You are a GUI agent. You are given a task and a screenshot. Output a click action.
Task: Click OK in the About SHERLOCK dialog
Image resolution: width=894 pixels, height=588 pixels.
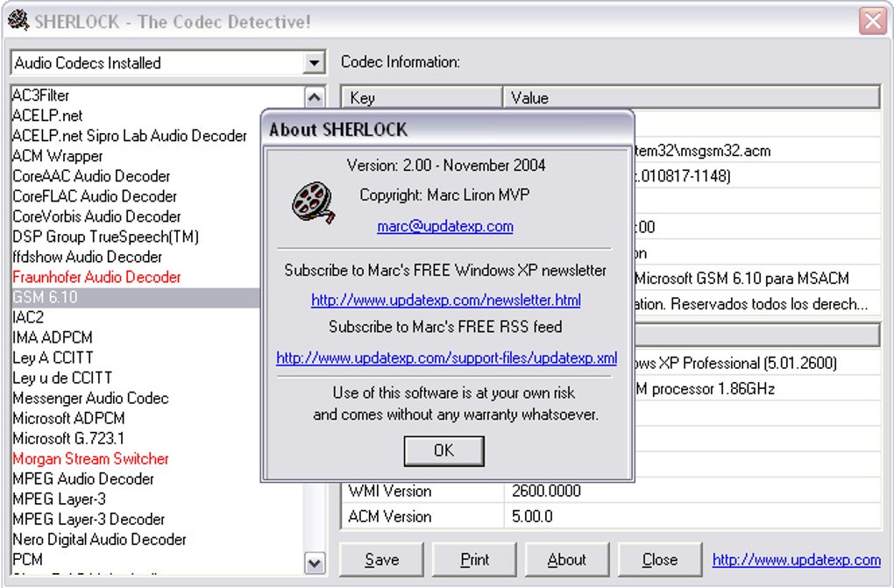click(x=444, y=450)
